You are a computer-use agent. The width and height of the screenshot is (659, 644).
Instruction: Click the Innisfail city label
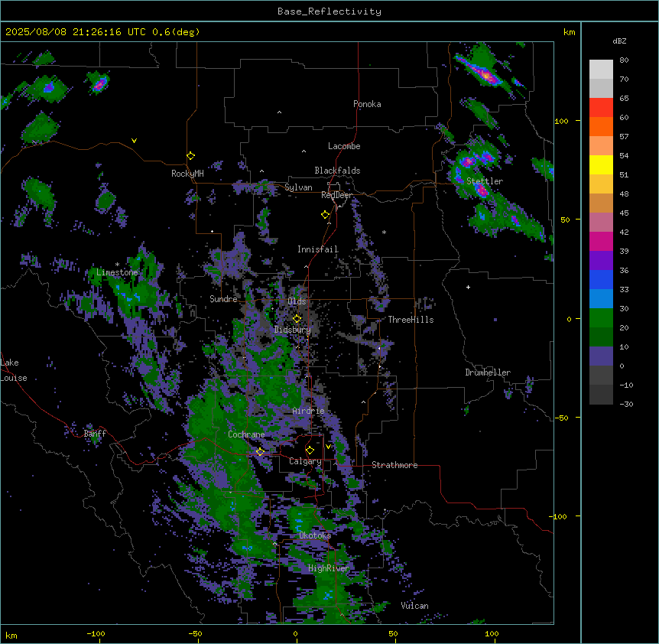[x=318, y=249]
